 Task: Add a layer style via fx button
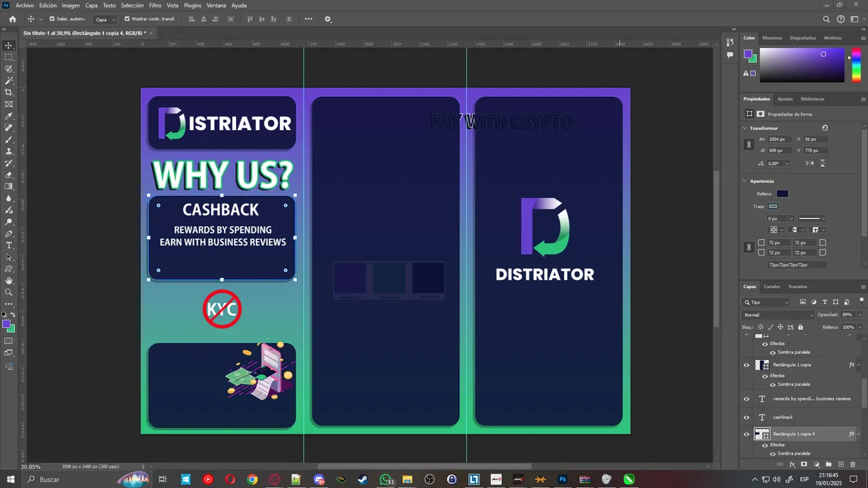coord(792,464)
